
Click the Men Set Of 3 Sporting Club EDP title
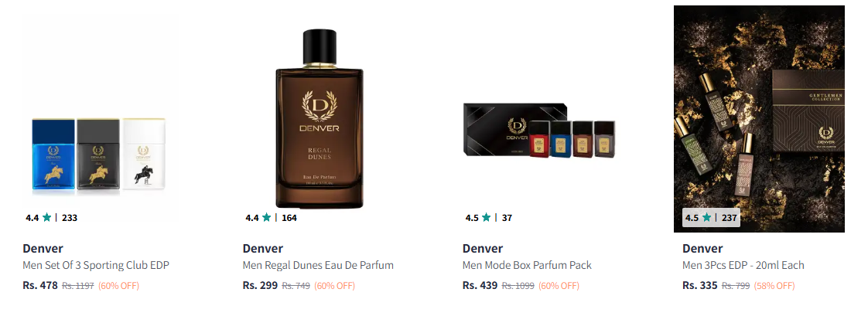point(96,265)
